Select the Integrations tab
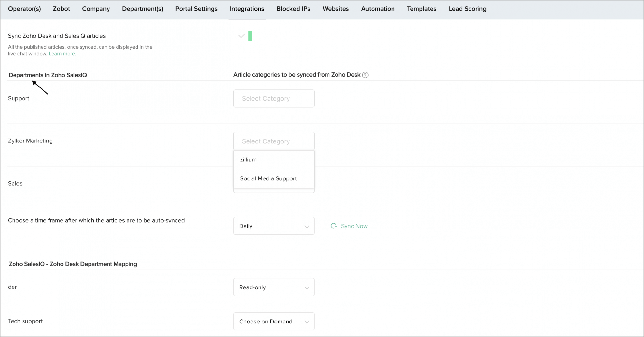 click(x=247, y=9)
